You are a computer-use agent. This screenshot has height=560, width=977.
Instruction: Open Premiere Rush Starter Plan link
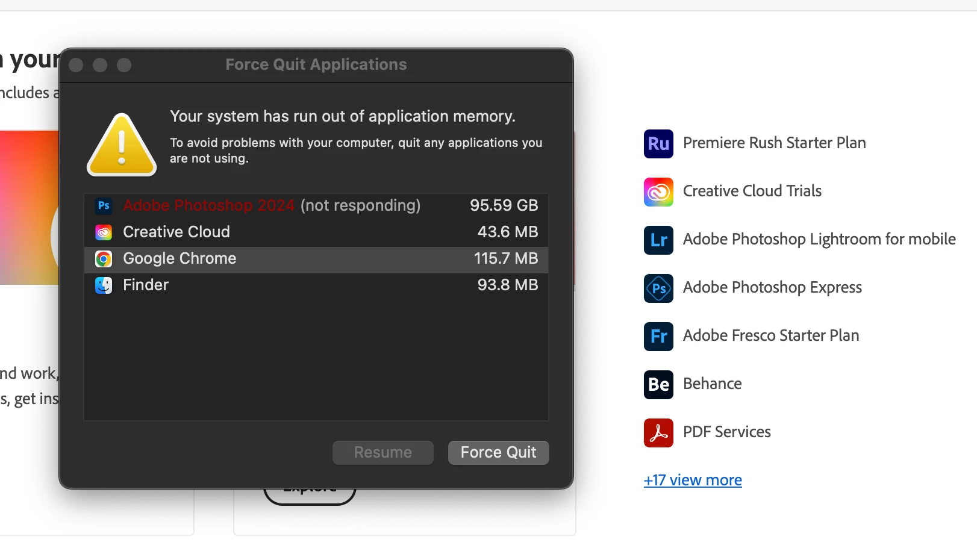pyautogui.click(x=775, y=143)
